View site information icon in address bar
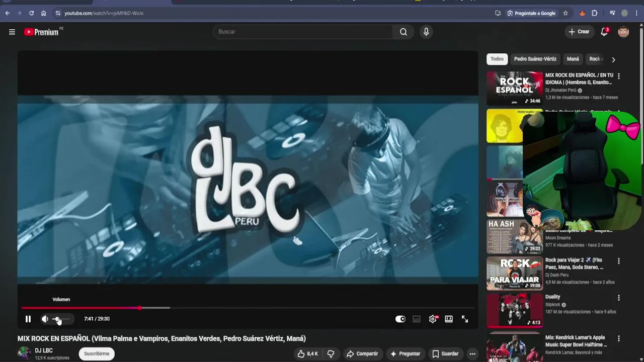 tap(58, 13)
